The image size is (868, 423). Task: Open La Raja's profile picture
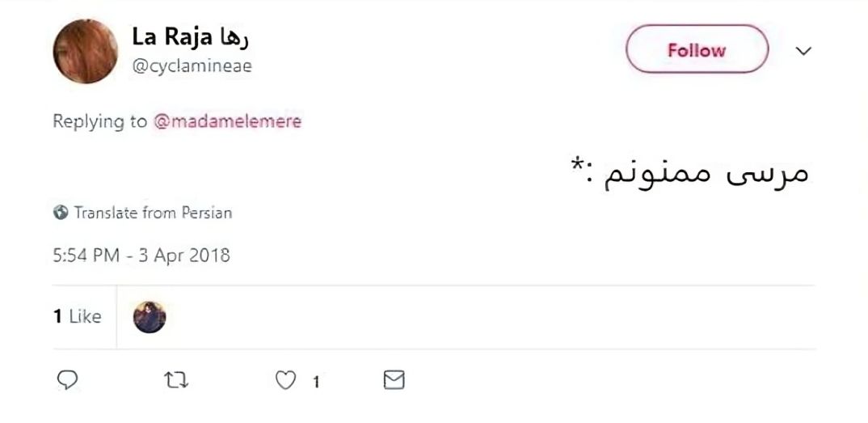pos(85,51)
